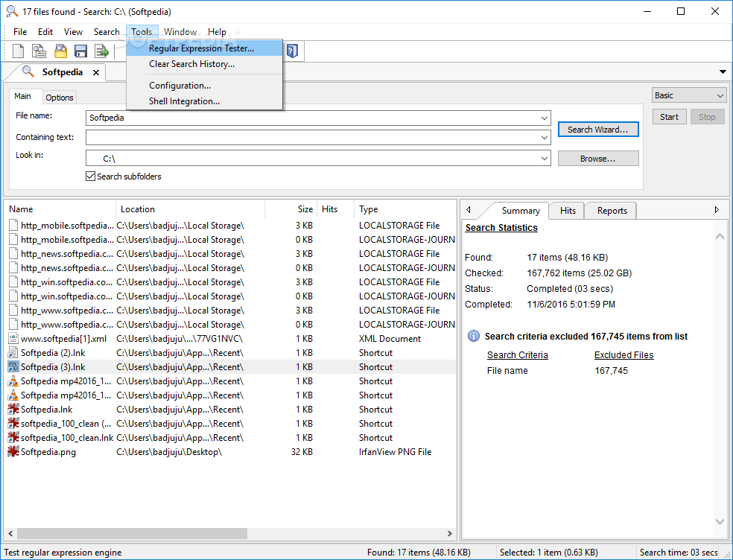The width and height of the screenshot is (733, 560).
Task: Click the Export results green arrow icon
Action: 101,51
